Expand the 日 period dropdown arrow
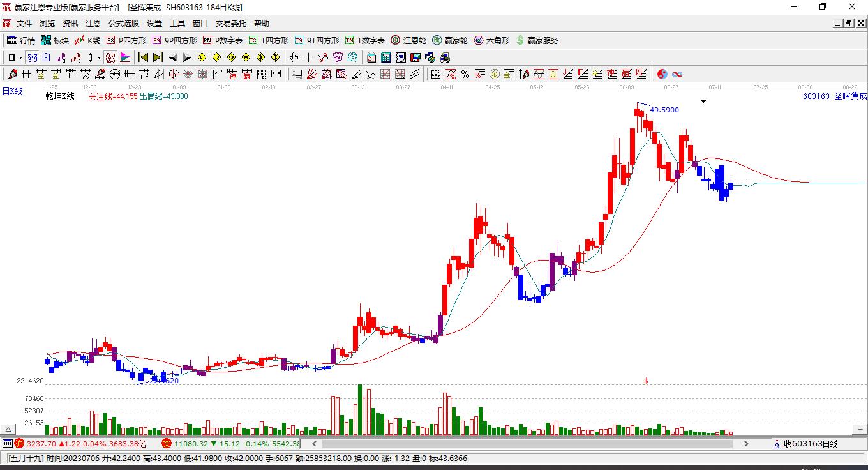 pos(20,57)
